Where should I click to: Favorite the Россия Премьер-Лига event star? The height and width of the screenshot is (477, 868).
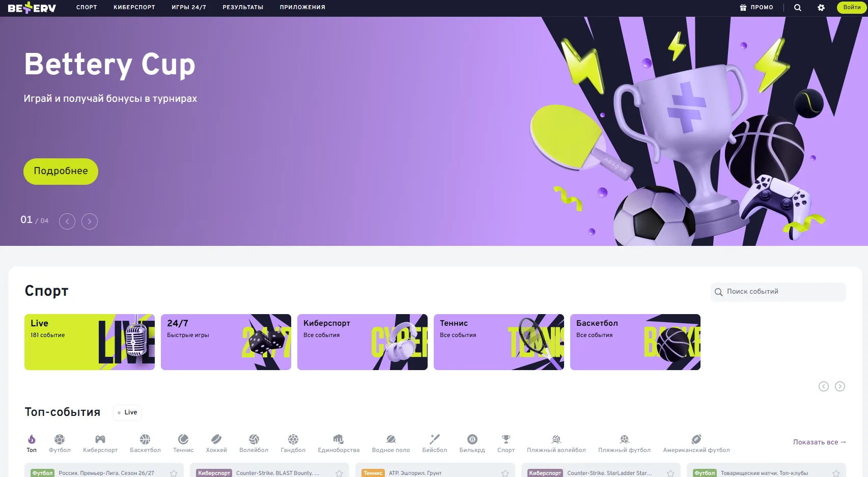tap(174, 473)
